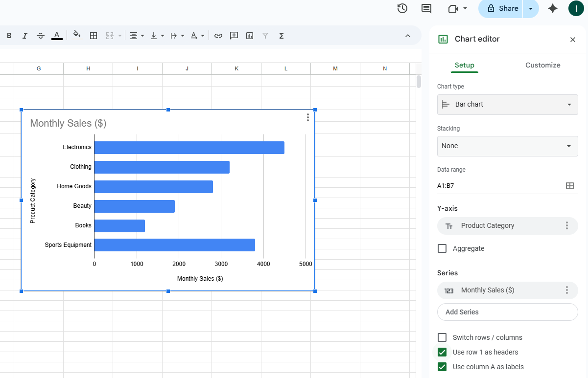Viewport: 588px width, 378px height.
Task: Select the Setup tab
Action: [x=464, y=65]
